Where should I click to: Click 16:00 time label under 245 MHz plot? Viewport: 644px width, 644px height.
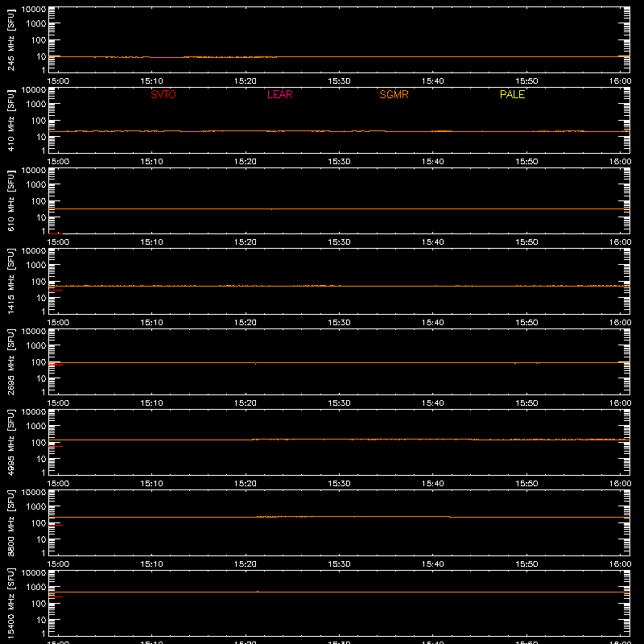tap(620, 81)
